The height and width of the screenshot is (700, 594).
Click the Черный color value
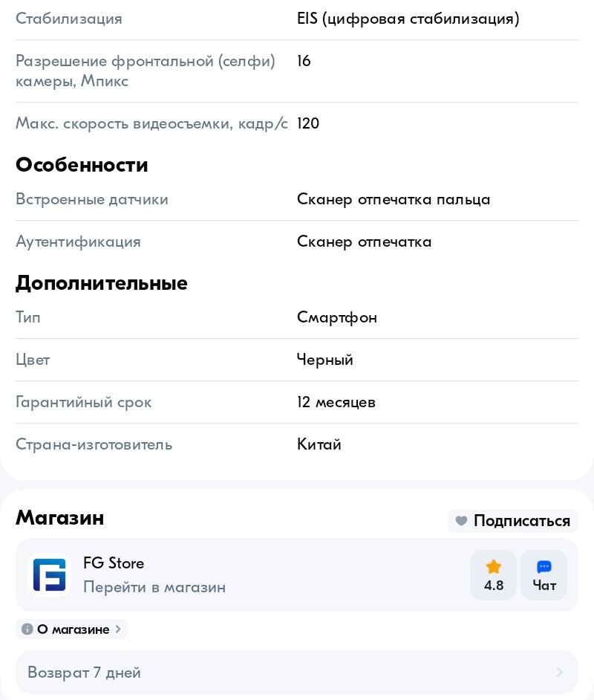click(x=324, y=360)
